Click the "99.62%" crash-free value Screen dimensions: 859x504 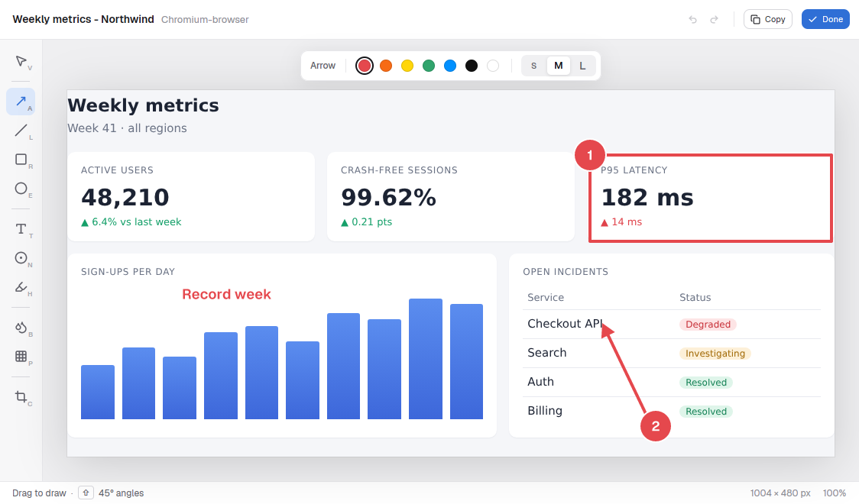[x=388, y=197]
